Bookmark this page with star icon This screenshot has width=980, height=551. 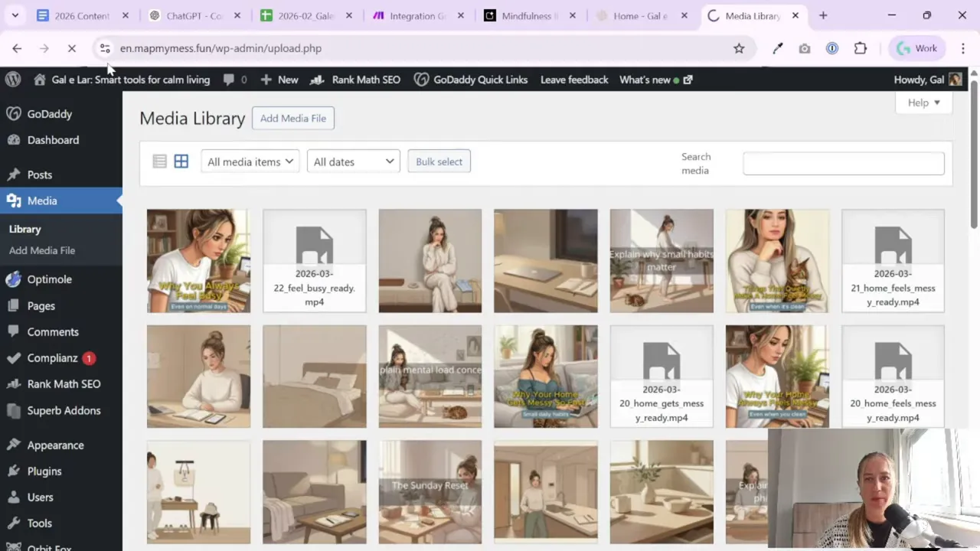pos(739,48)
